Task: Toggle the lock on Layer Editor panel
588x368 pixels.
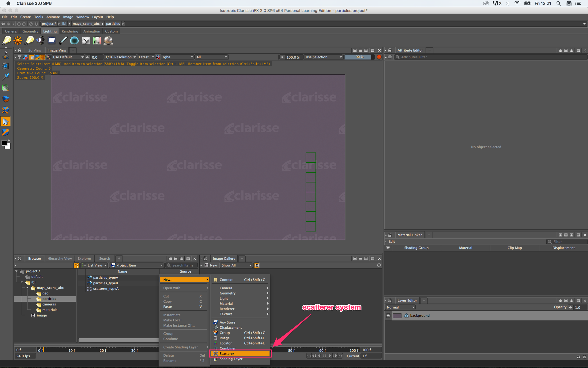Action: pyautogui.click(x=390, y=301)
